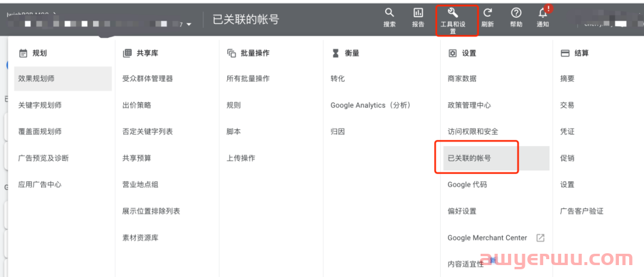Choose 政策管理中心 in settings

click(x=469, y=105)
